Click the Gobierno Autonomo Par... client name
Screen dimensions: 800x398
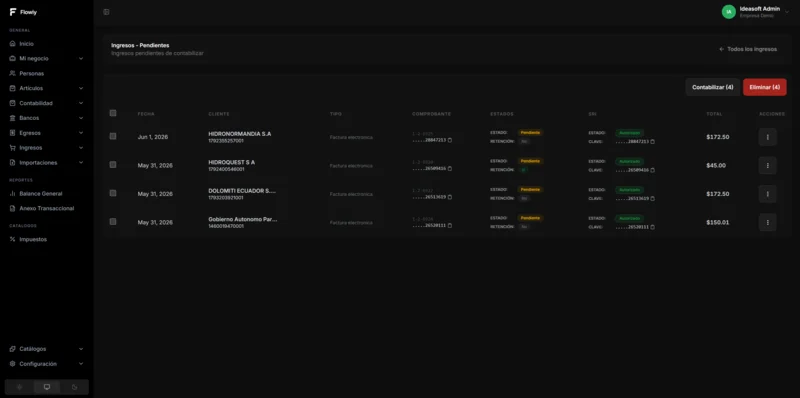click(243, 219)
